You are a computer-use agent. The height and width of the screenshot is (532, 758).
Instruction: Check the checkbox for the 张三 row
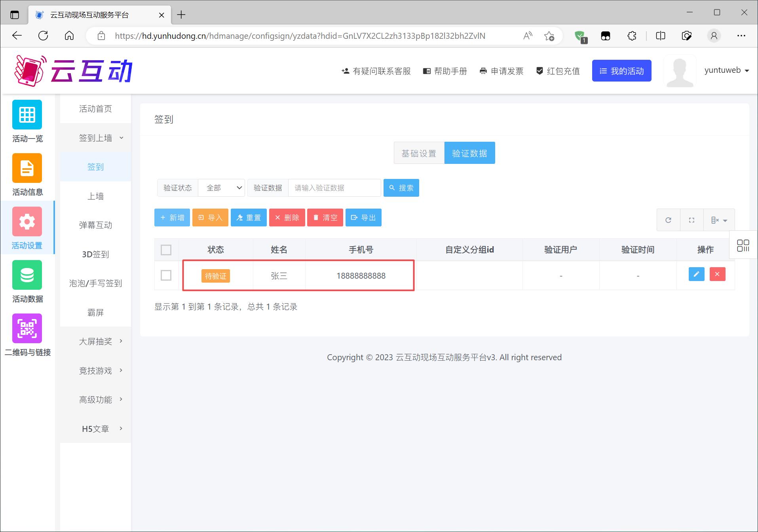click(166, 275)
